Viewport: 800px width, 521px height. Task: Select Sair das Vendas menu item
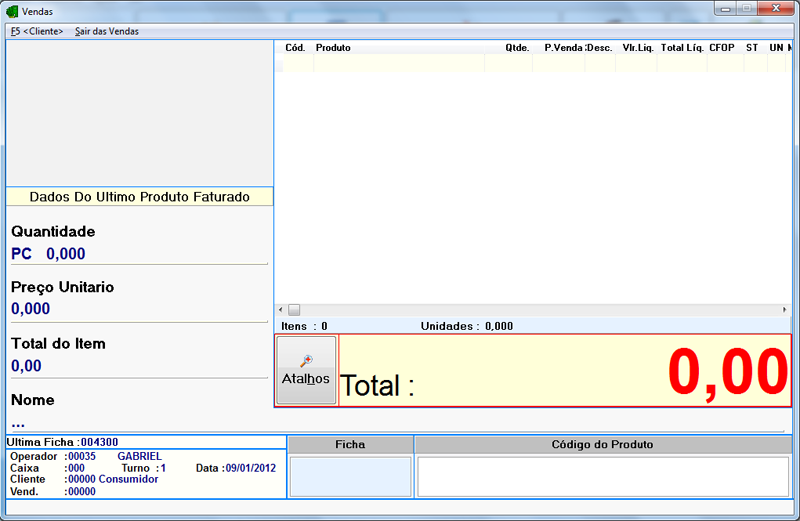107,31
